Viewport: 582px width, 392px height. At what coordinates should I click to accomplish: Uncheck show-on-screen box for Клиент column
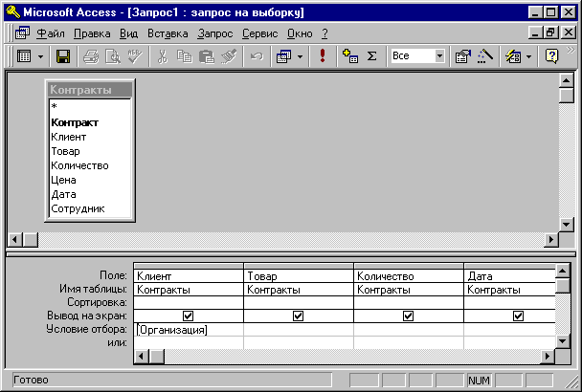189,316
